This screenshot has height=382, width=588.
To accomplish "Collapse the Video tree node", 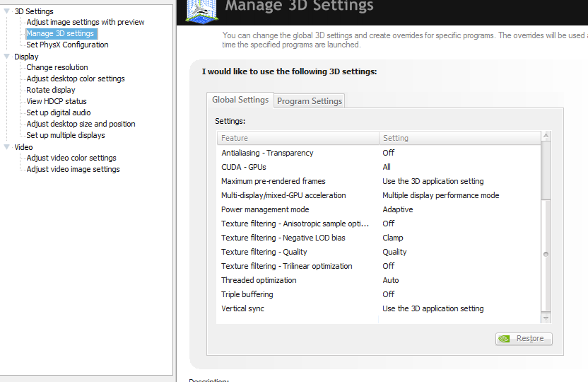I will [x=6, y=146].
